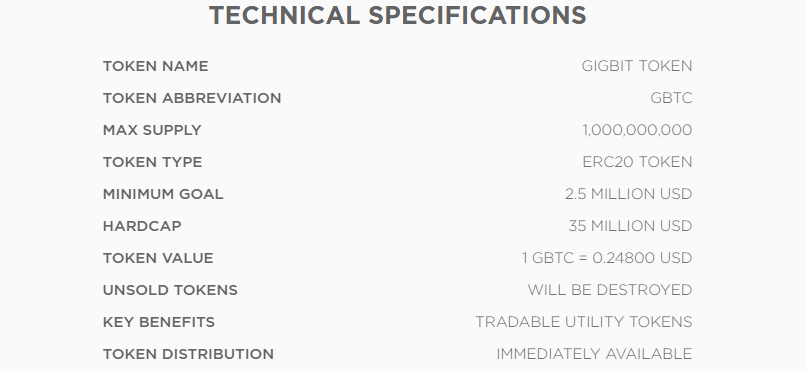Click the Tradable Utility Tokens text
The height and width of the screenshot is (371, 806).
pos(584,322)
